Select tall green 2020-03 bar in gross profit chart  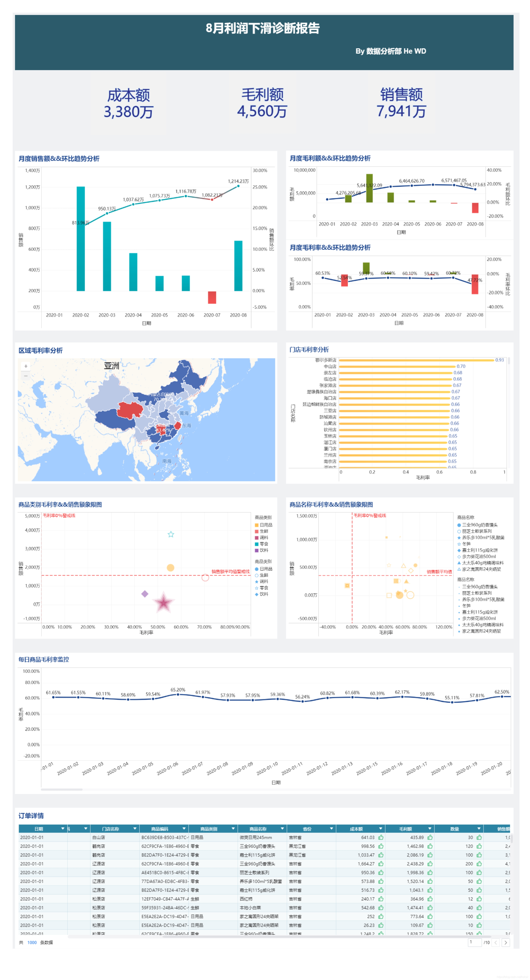(x=369, y=188)
